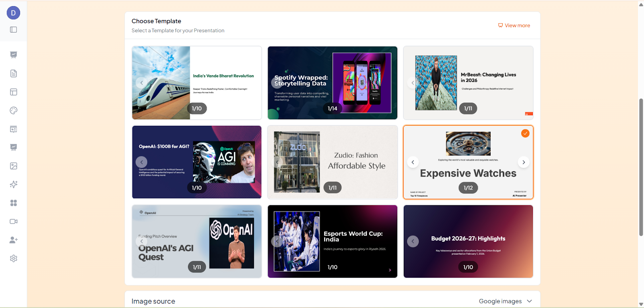Click the Image source label
This screenshot has height=308, width=644.
tap(153, 301)
